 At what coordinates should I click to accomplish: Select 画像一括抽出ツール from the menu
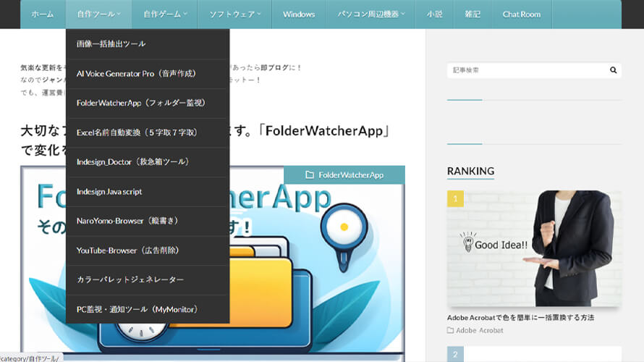(x=111, y=44)
